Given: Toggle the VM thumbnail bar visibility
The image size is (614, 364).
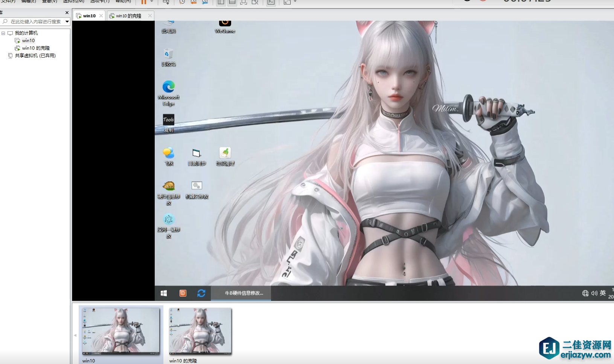Looking at the screenshot, I should click(233, 3).
